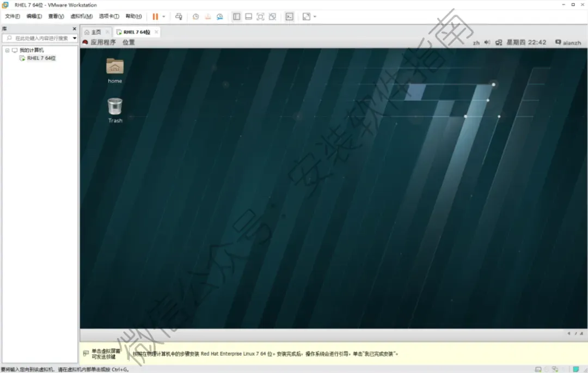Open the 位置 menu in the guest
588x373 pixels.
(x=128, y=42)
